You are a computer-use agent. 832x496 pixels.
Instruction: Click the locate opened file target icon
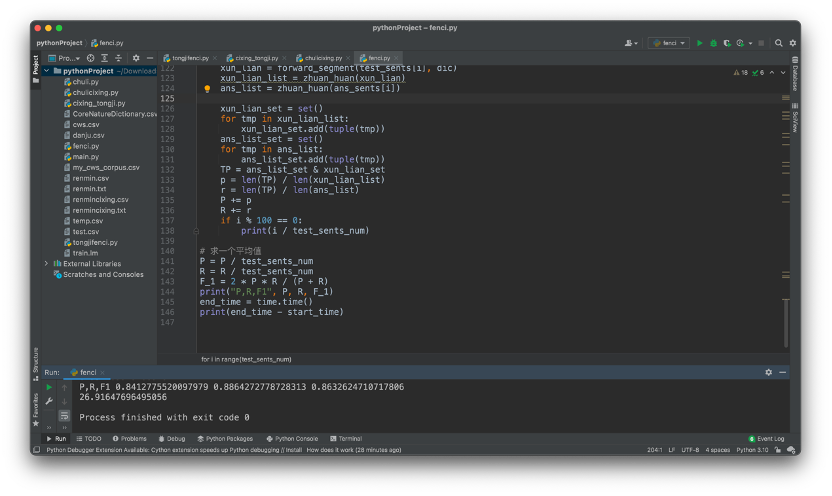91,58
